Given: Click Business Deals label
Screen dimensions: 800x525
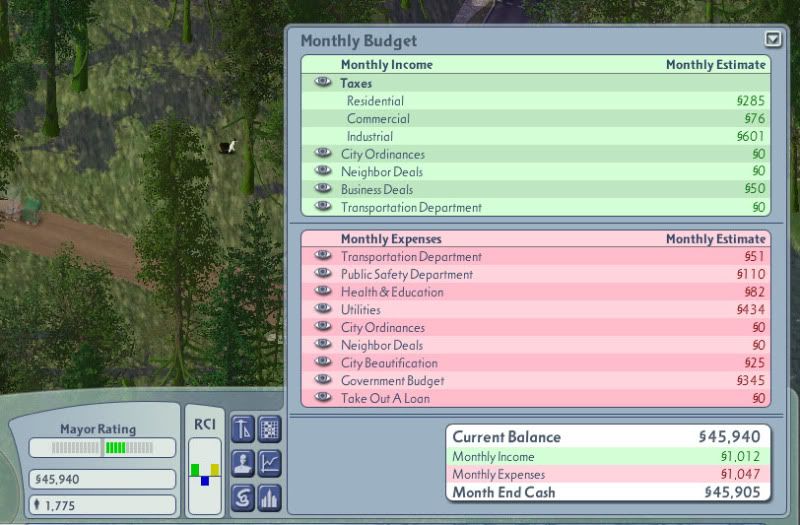Looking at the screenshot, I should (x=377, y=189).
